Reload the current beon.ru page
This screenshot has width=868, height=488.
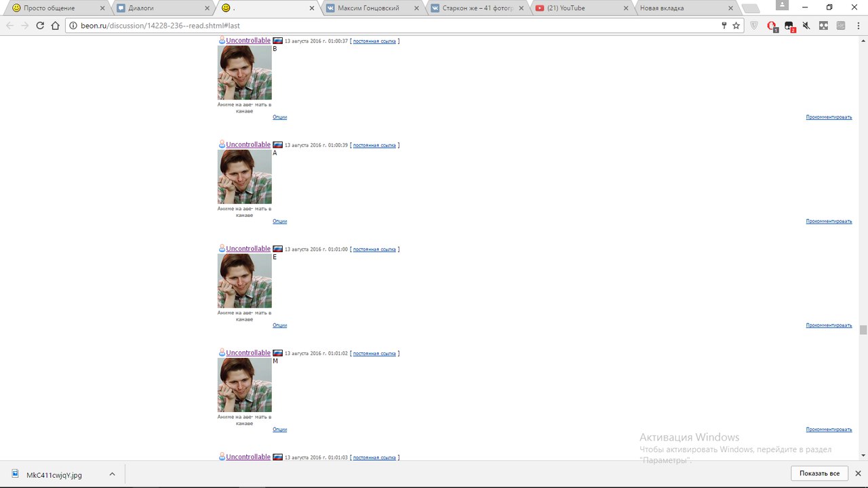tap(40, 26)
